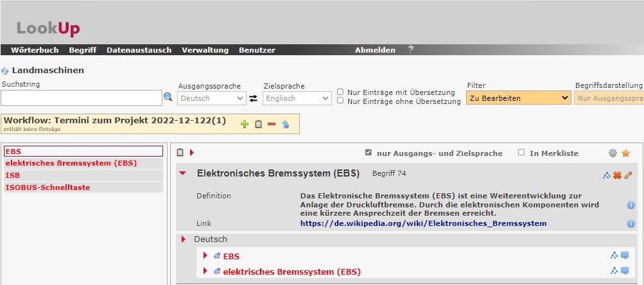The image size is (644, 285).
Task: Click the orange X delete icon for Begriff 74
Action: coord(617,175)
